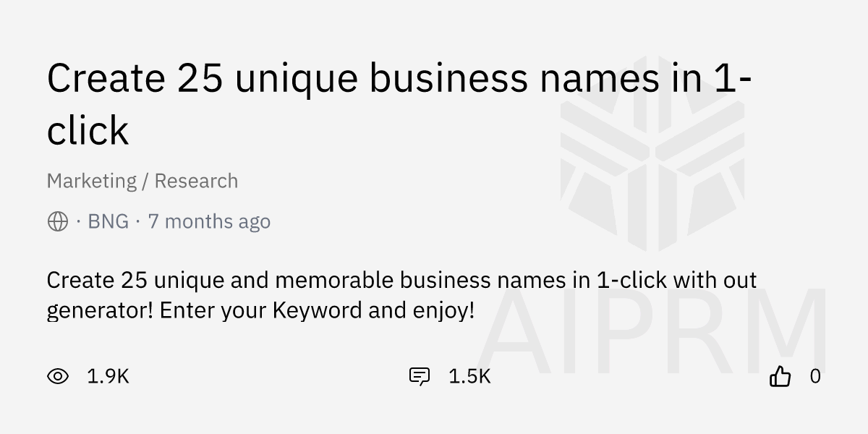Click the word "click" on title's second line
This screenshot has width=868, height=434.
point(88,131)
